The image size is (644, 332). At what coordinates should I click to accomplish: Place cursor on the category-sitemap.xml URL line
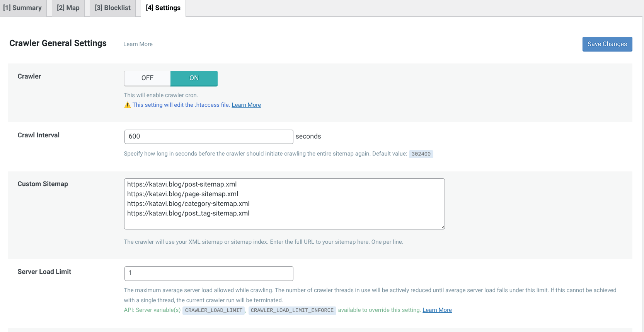pos(188,204)
